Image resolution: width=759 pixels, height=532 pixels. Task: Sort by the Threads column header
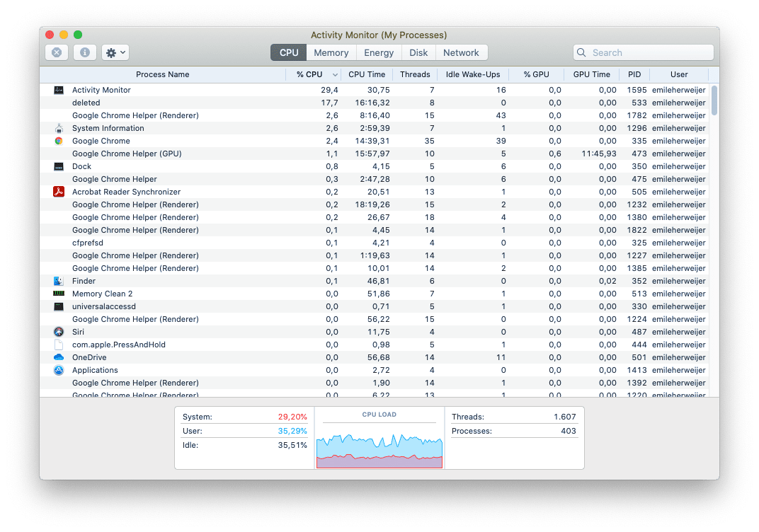[415, 74]
